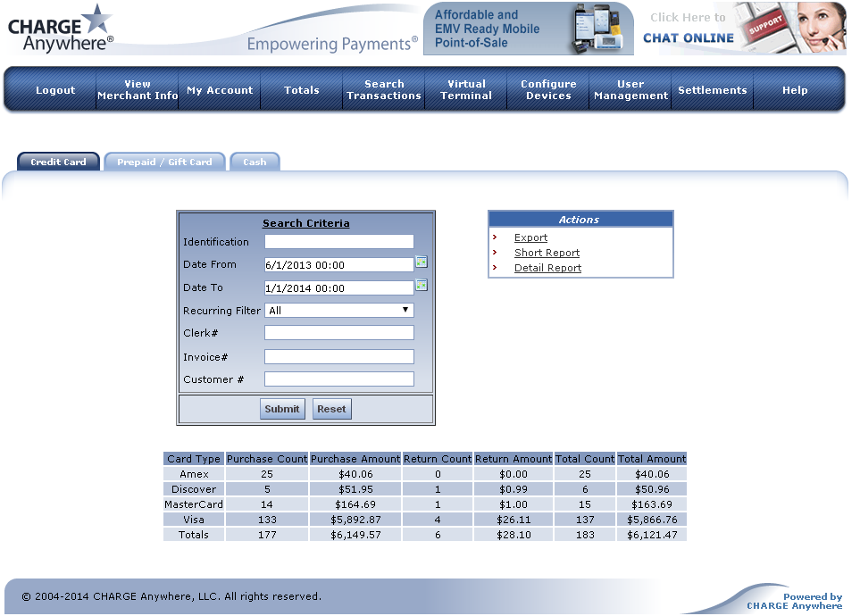Select the Credit Card tab

point(59,162)
